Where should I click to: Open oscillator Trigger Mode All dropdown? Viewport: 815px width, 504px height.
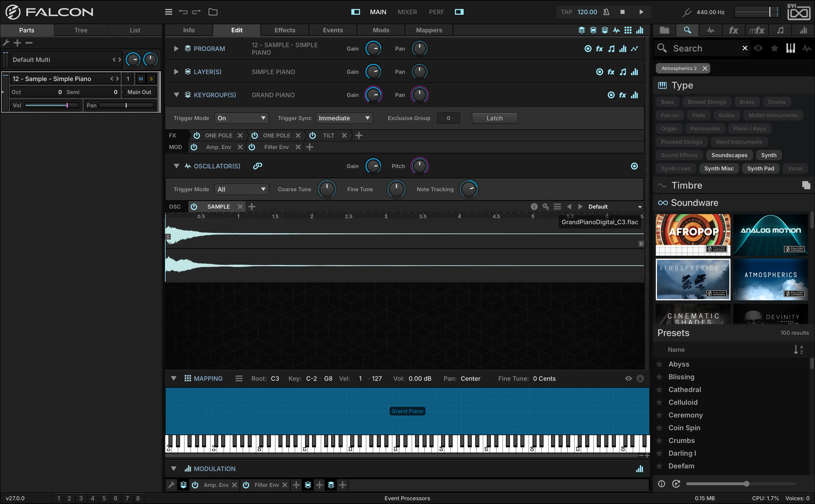pos(241,189)
